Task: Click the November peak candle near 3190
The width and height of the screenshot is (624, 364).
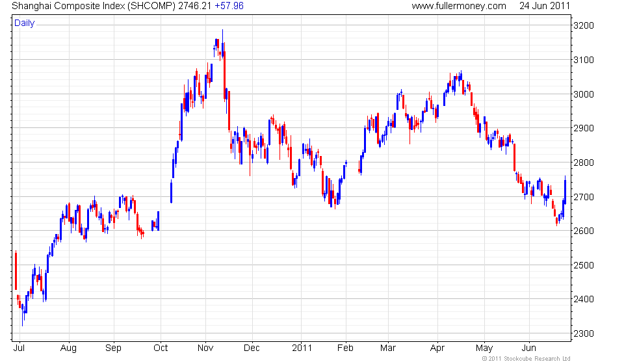Action: 222,44
